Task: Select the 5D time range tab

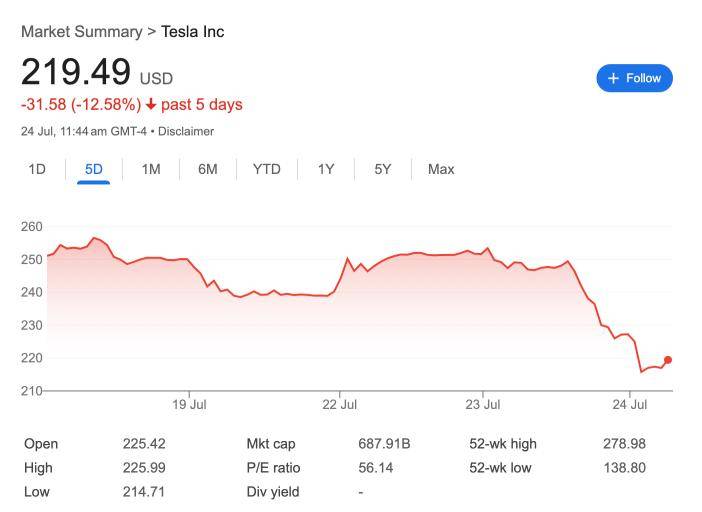Action: click(x=94, y=169)
